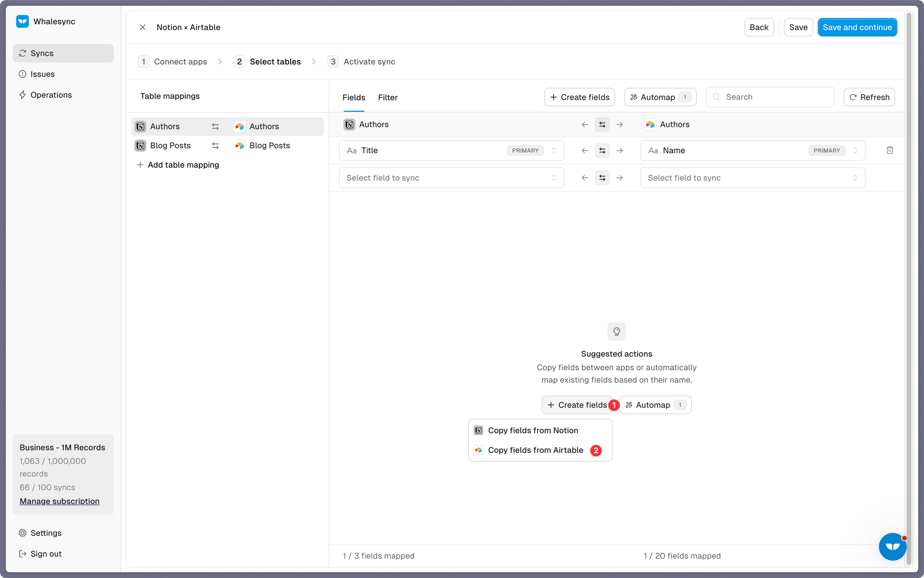Switch to the Filter tab
The height and width of the screenshot is (578, 924).
pos(388,97)
